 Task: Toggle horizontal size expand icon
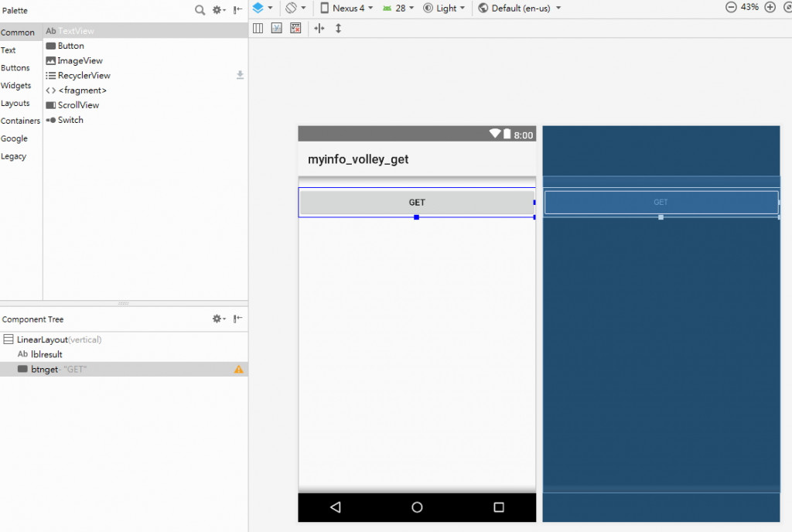point(319,29)
